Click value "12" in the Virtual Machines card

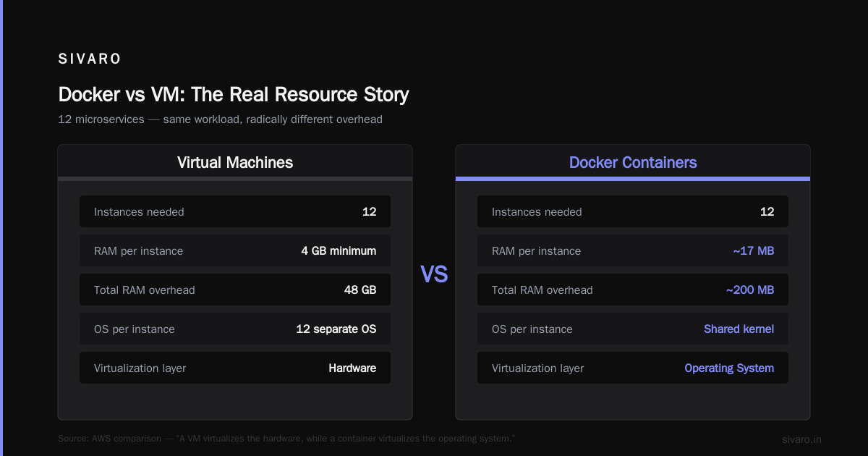(x=369, y=212)
